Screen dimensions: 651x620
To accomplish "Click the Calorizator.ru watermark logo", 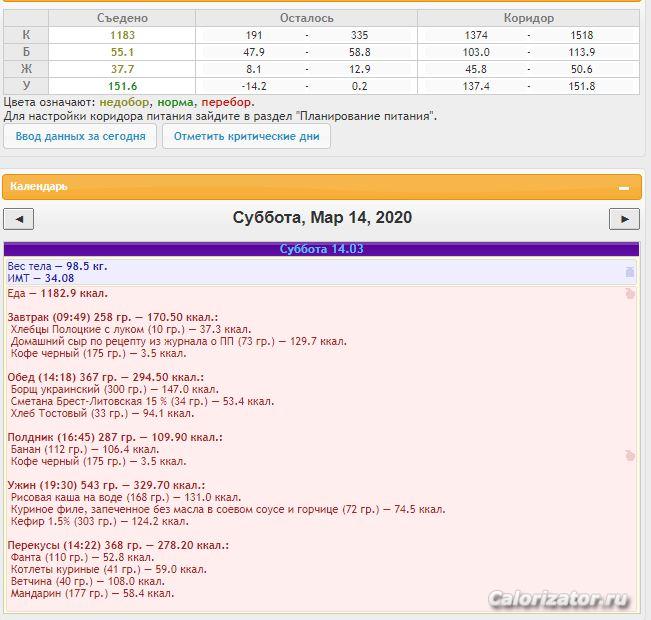I will click(558, 599).
